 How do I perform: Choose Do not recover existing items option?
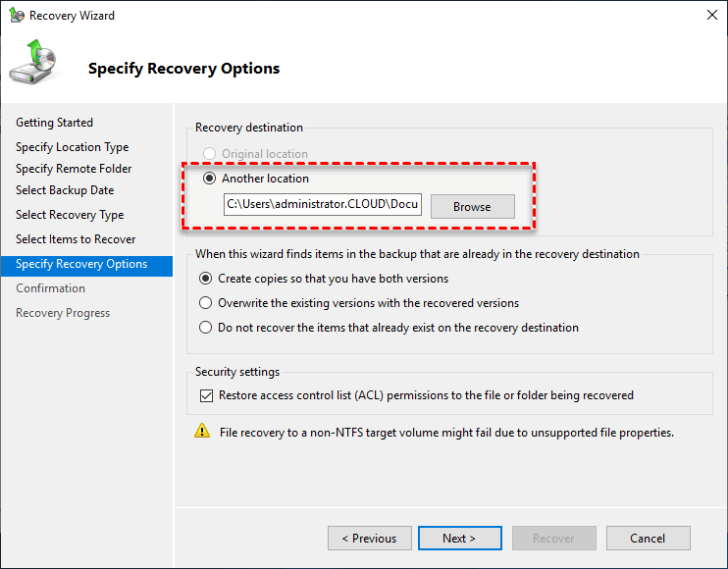point(206,328)
